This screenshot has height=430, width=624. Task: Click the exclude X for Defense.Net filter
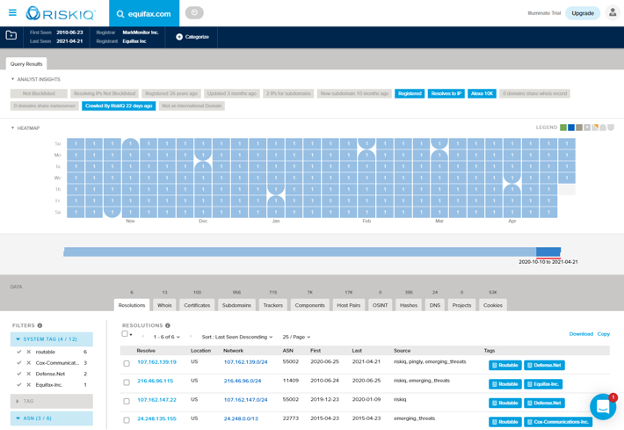click(x=29, y=374)
